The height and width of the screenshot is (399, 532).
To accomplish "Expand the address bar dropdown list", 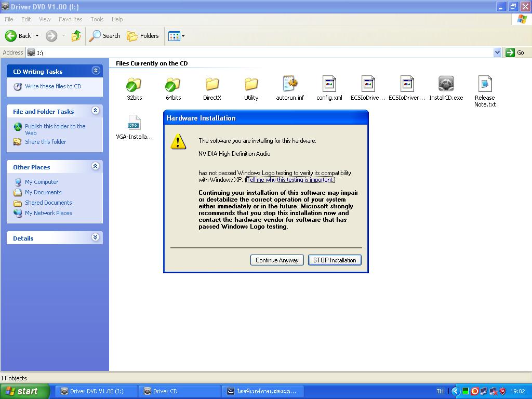I will pyautogui.click(x=497, y=52).
